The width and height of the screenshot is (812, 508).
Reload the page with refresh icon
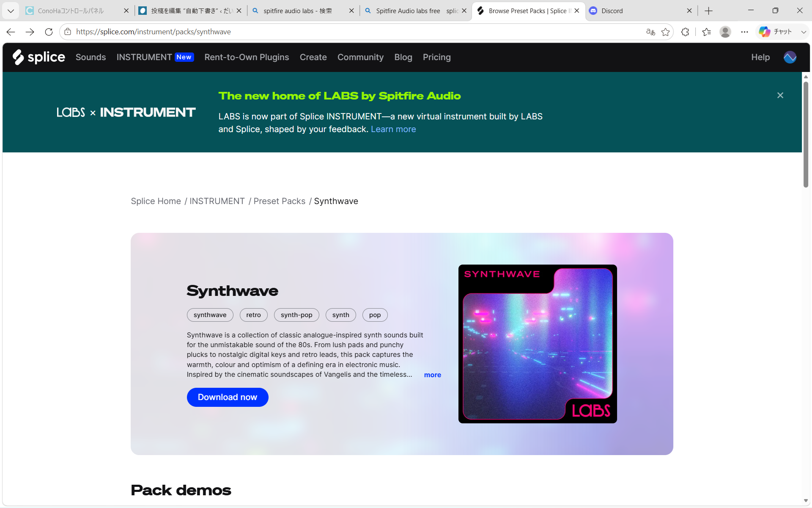(49, 32)
